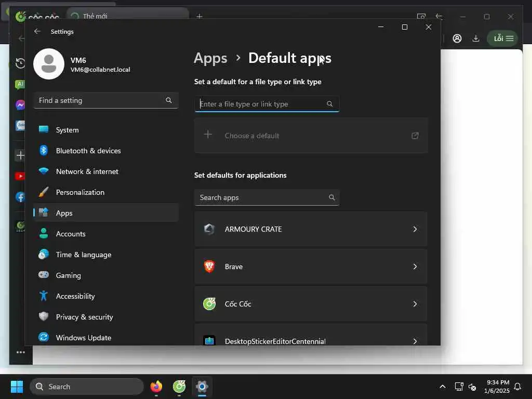Viewport: 532px width, 399px height.
Task: Open Bluetooth & devices settings
Action: coord(106,151)
